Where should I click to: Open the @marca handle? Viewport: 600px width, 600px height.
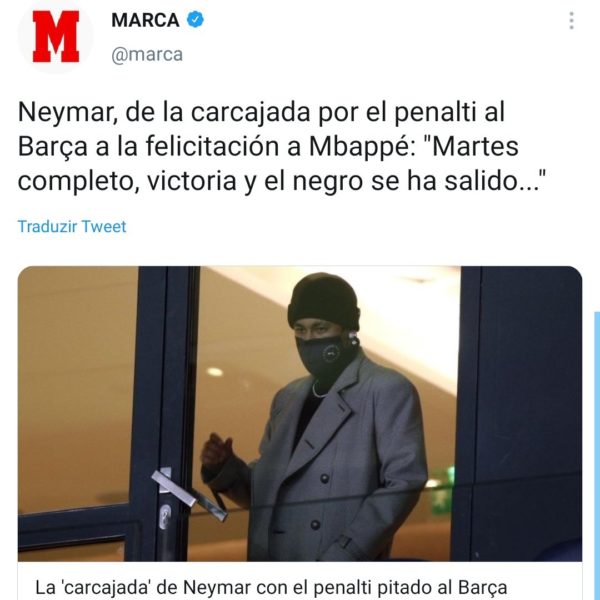pyautogui.click(x=147, y=55)
